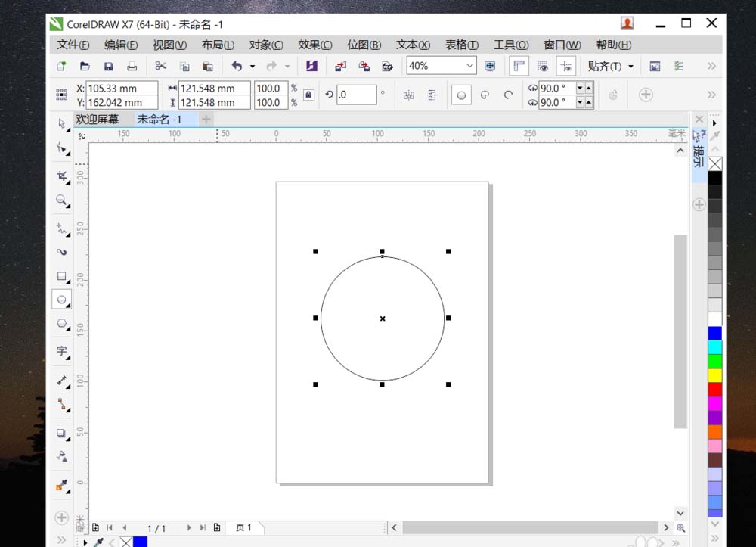Open the 效果 menu
This screenshot has height=547, width=756.
314,45
